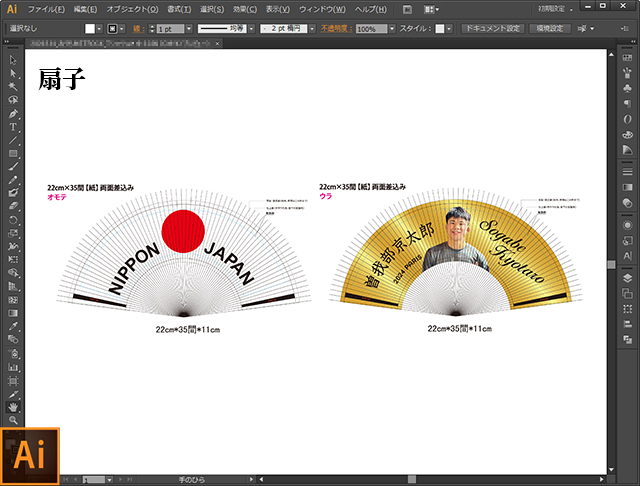
Task: Select the Blend tool
Action: (x=13, y=339)
